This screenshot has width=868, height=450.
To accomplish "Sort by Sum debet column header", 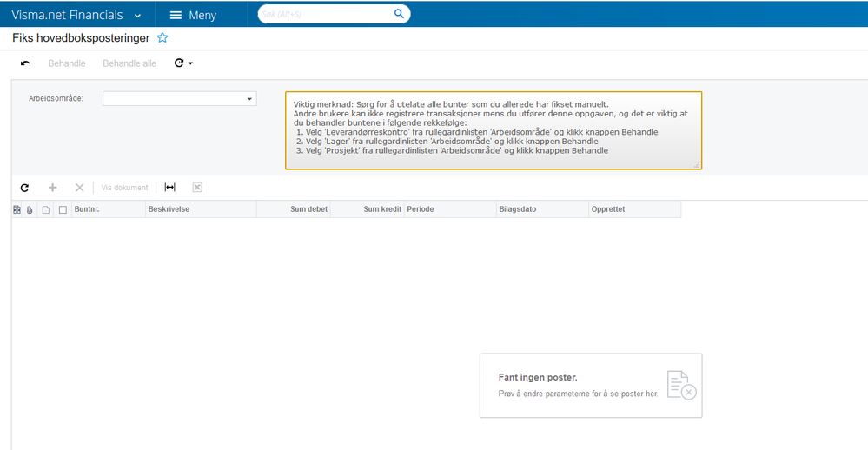I will 294,209.
